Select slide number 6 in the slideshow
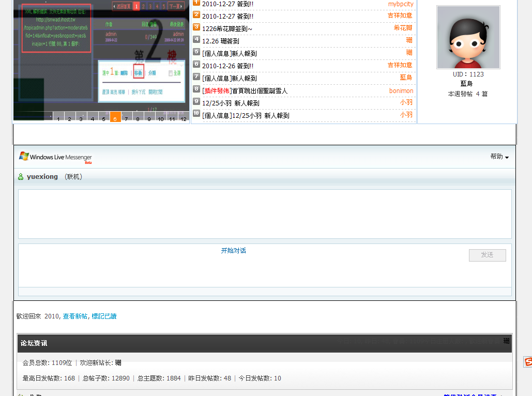 (115, 118)
